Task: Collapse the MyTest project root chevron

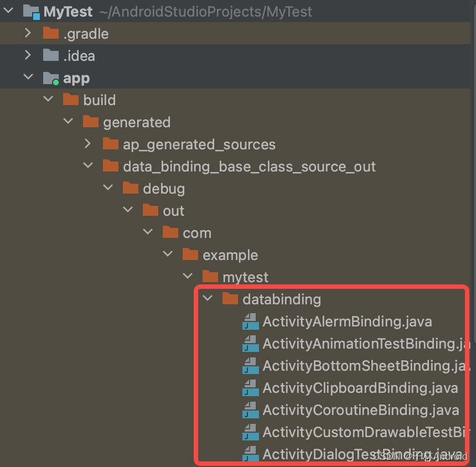Action: [x=8, y=11]
